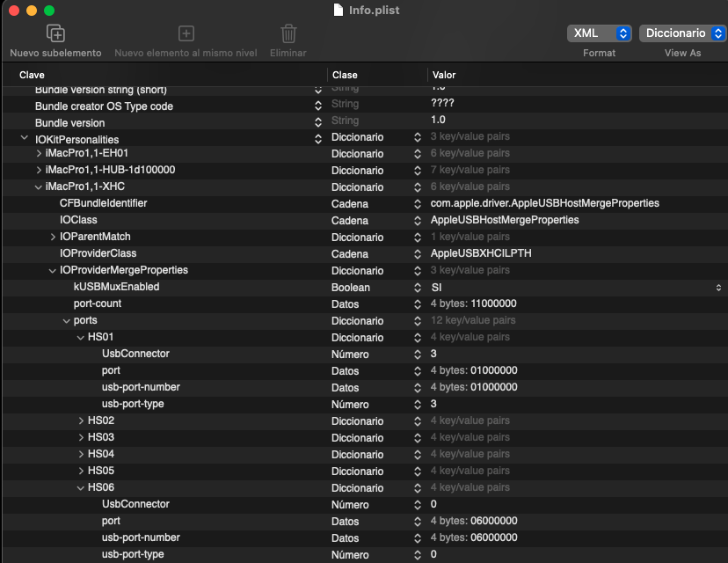This screenshot has width=728, height=563.
Task: Click the Clave column header
Action: (32, 75)
